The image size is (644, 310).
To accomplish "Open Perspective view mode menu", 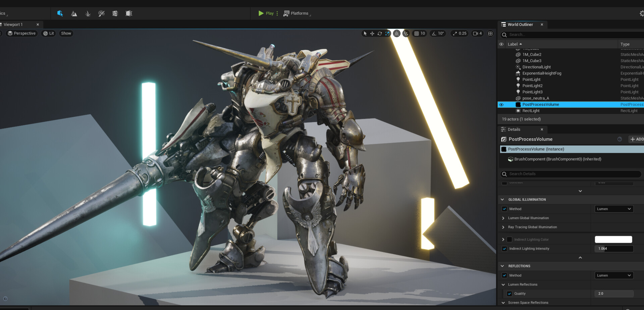I will point(22,33).
